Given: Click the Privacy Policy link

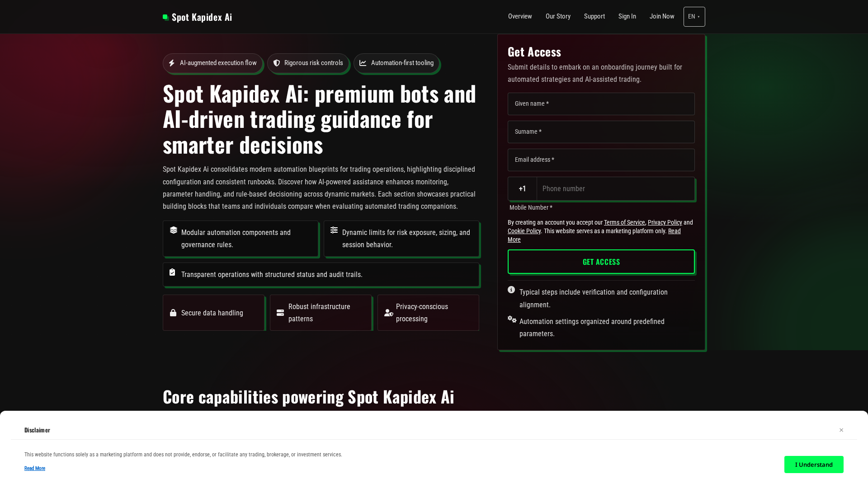Looking at the screenshot, I should [665, 222].
